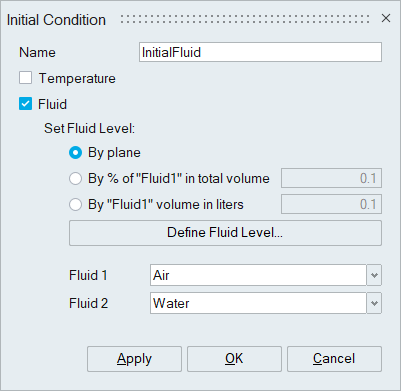The image size is (401, 391).
Task: Confirm with the OK button
Action: coord(234,359)
